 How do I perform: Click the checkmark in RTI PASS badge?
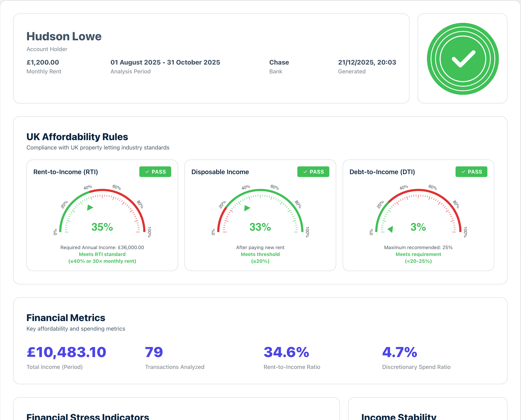pyautogui.click(x=147, y=172)
